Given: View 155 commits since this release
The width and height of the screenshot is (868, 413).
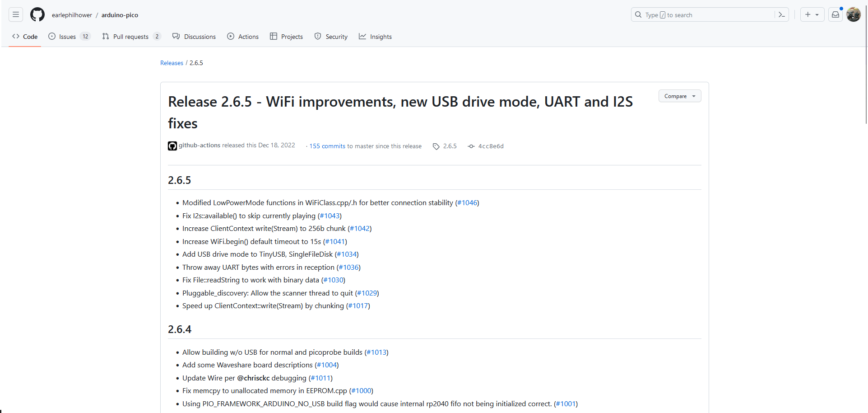Looking at the screenshot, I should coord(327,146).
